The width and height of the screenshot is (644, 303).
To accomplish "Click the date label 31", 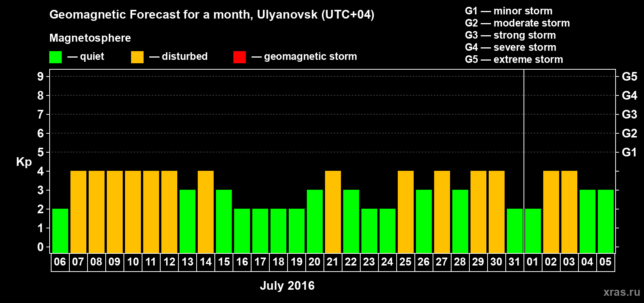I will pos(514,262).
